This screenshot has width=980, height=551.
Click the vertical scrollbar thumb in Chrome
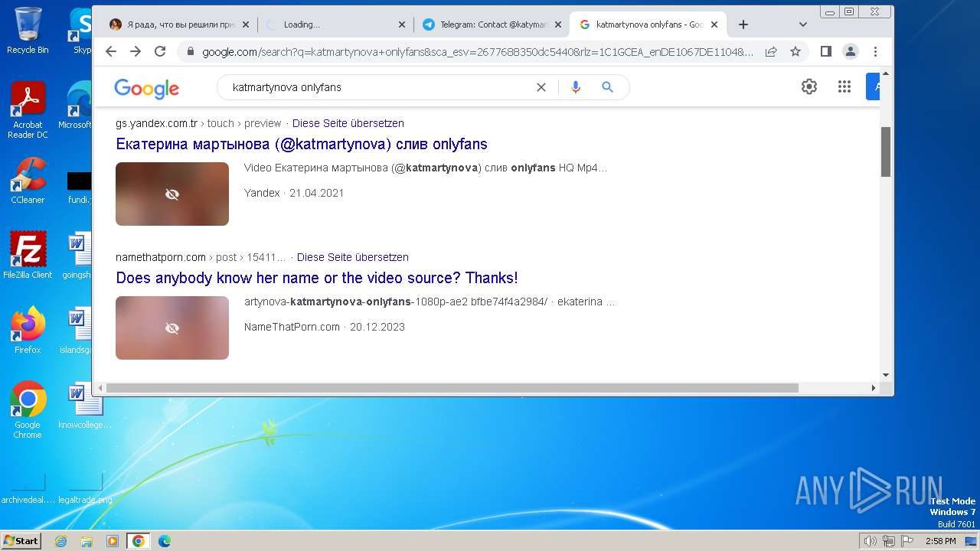pos(886,152)
